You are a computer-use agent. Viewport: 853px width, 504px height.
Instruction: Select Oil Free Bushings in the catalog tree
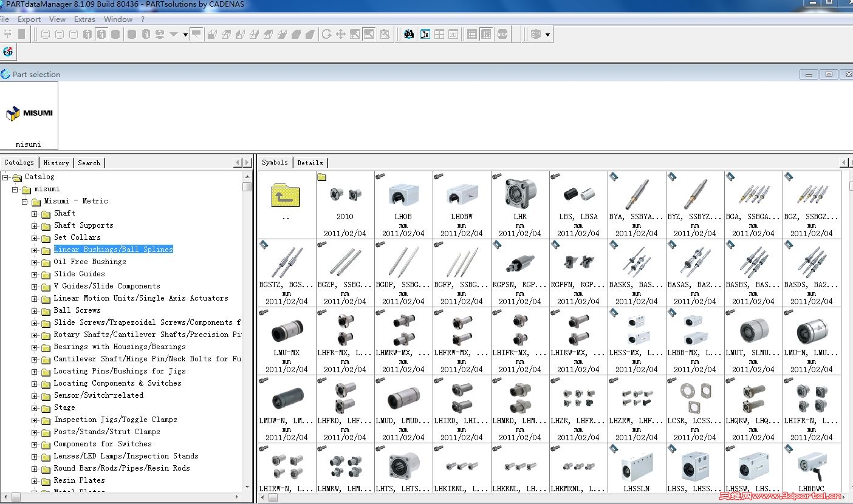pyautogui.click(x=90, y=262)
